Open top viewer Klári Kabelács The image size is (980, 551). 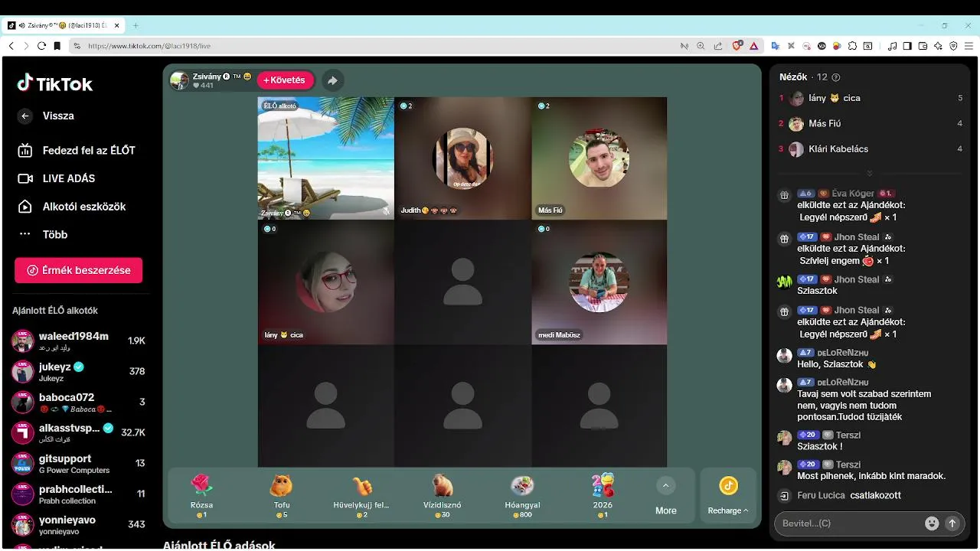coord(871,148)
